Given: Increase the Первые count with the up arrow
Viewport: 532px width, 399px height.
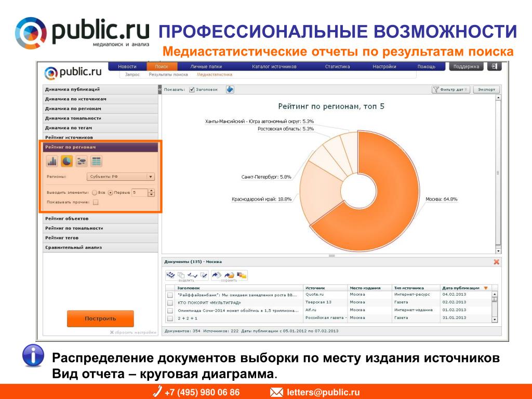Looking at the screenshot, I should tap(151, 191).
